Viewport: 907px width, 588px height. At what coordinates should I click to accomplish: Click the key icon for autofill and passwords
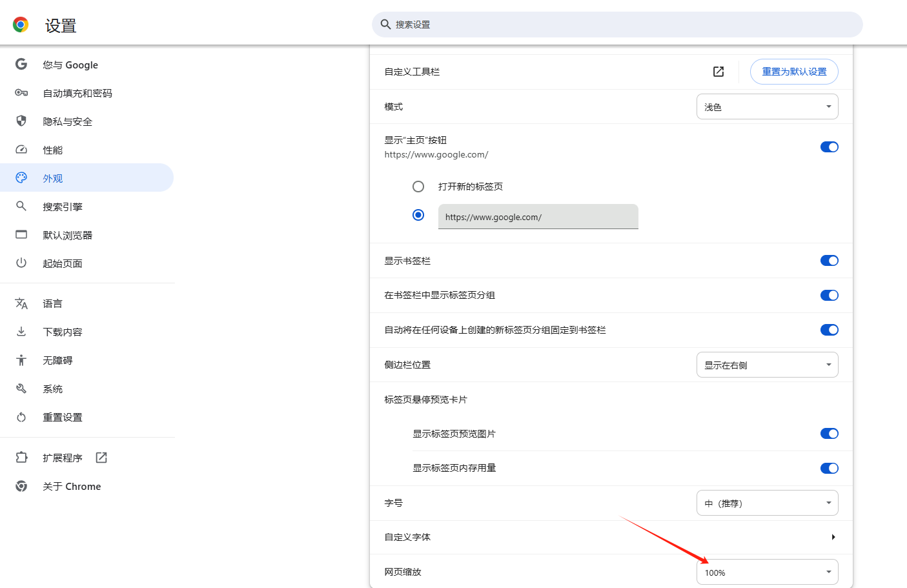click(x=21, y=93)
